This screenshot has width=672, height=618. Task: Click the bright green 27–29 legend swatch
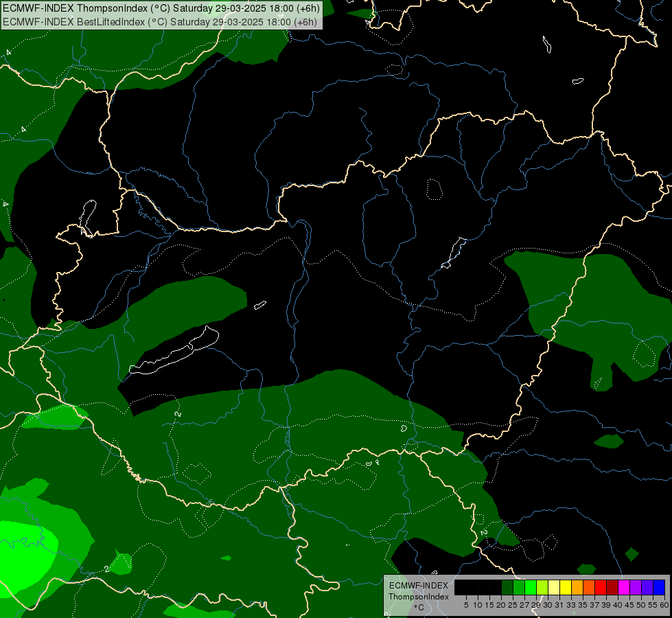coord(531,587)
